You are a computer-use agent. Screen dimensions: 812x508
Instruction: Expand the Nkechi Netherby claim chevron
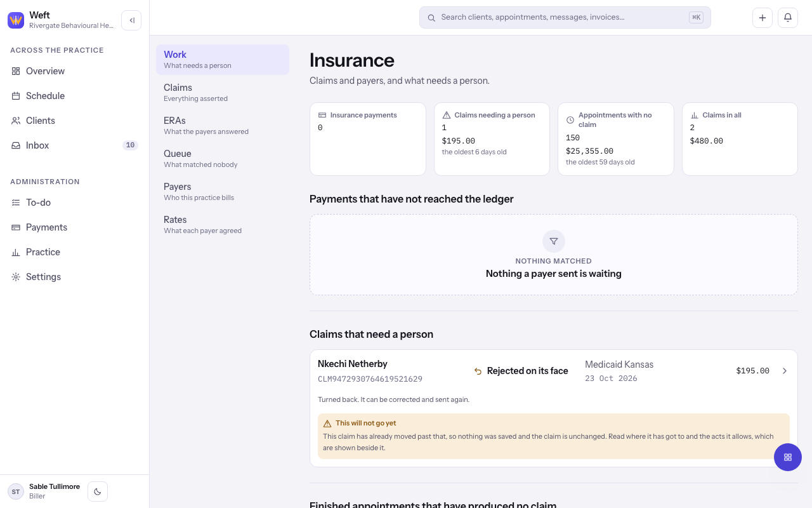785,371
